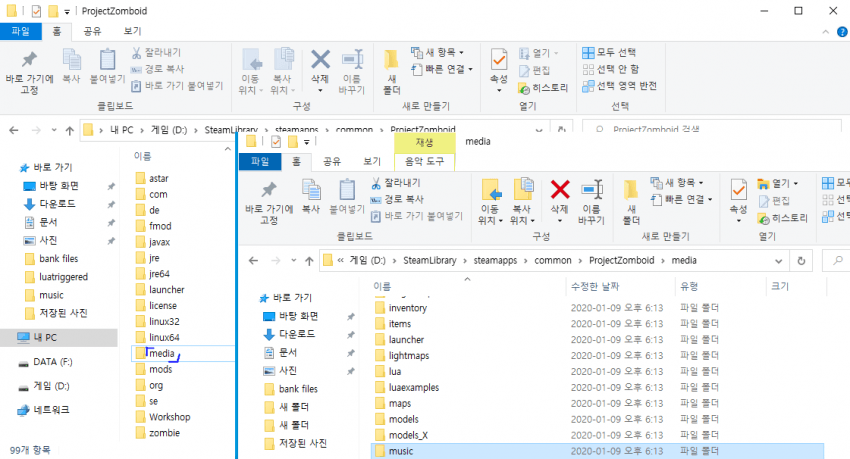Click refresh button in media window address bar
Viewport: 850px width, 459px height.
[801, 261]
